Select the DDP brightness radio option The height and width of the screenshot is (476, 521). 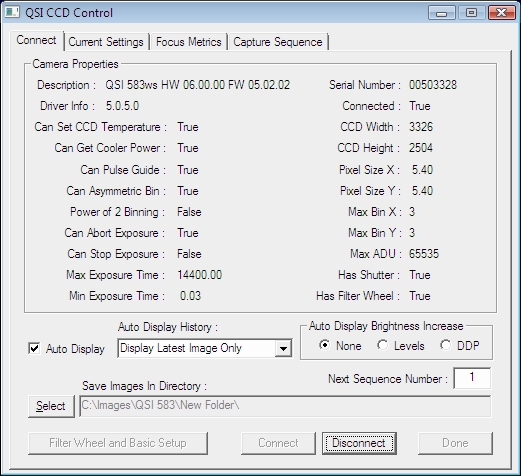click(445, 345)
